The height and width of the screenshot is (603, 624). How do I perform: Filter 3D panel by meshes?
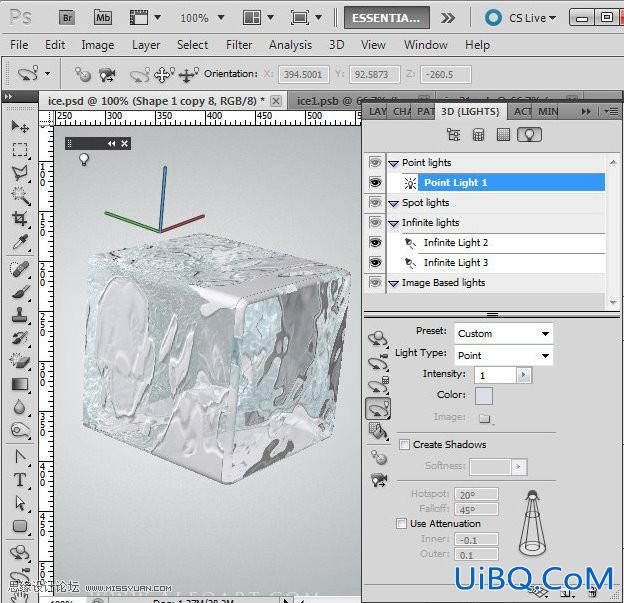[478, 135]
